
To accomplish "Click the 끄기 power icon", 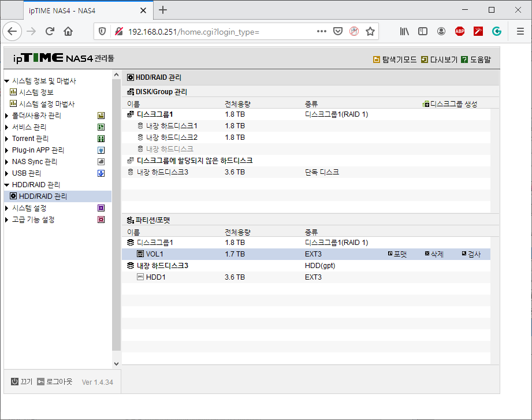I will (x=14, y=382).
